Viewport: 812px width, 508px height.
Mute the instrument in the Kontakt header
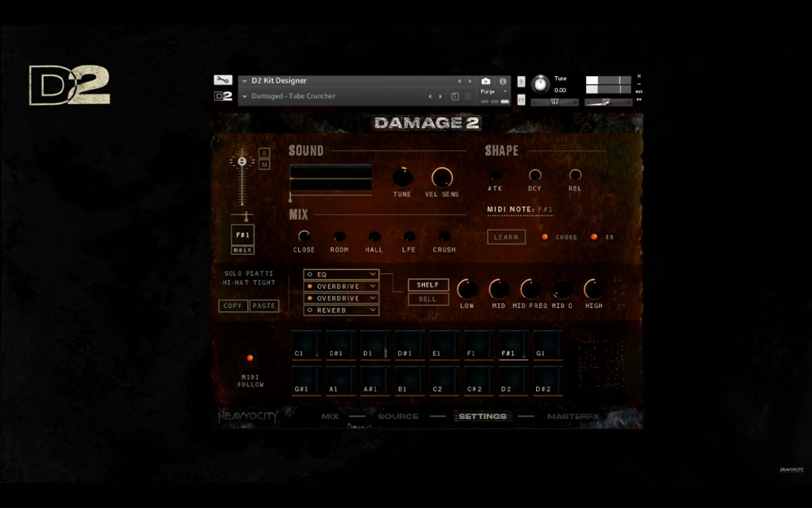[521, 99]
